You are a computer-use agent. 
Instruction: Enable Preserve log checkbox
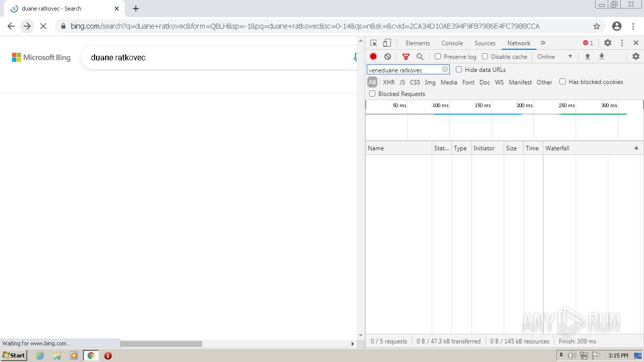pos(438,57)
